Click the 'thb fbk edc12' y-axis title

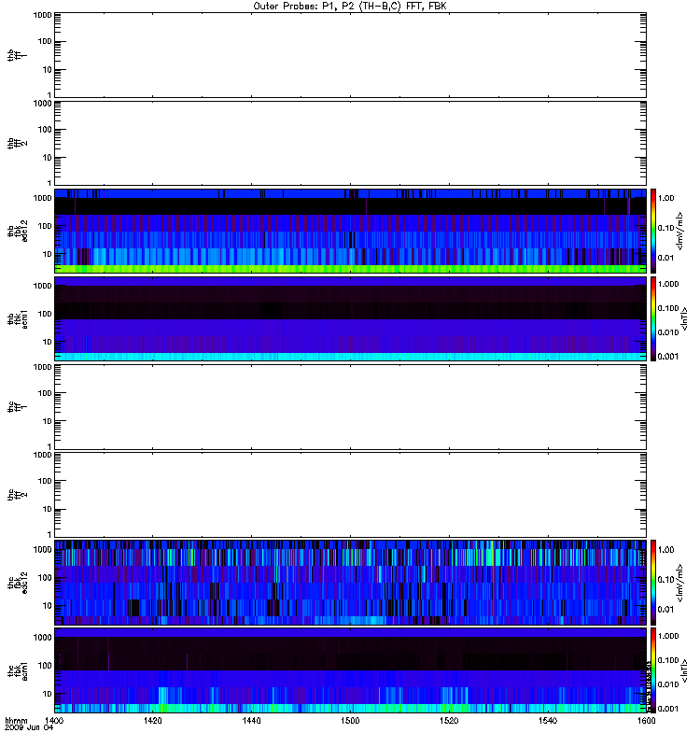pyautogui.click(x=17, y=231)
